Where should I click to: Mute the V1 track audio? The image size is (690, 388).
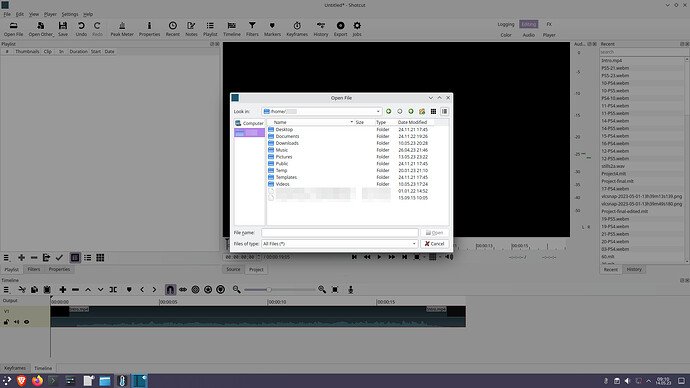[16, 322]
